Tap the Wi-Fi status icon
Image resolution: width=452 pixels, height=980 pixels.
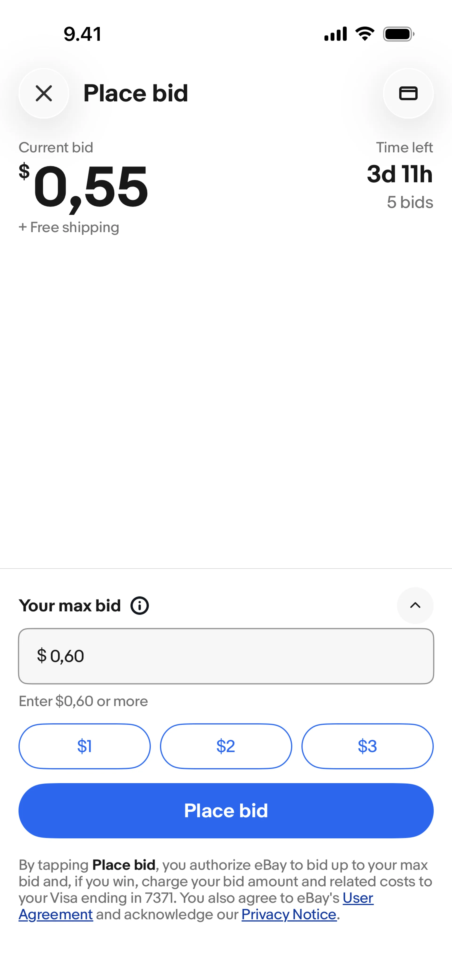(365, 34)
